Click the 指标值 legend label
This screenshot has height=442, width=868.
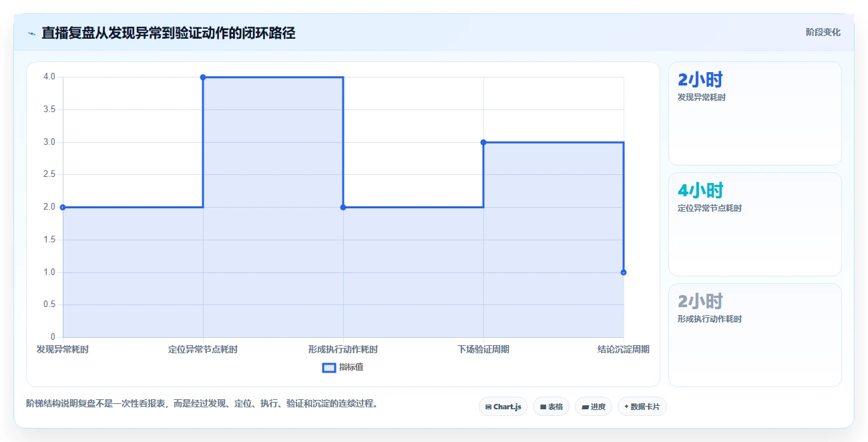tap(351, 367)
